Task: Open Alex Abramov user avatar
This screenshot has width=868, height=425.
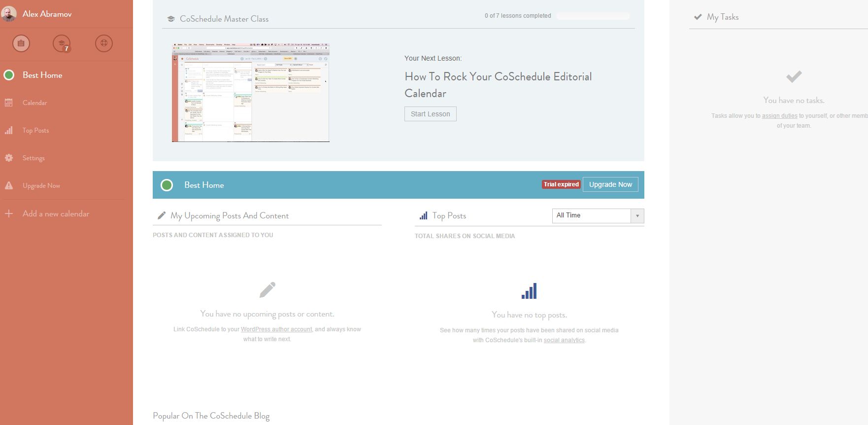Action: coord(9,14)
